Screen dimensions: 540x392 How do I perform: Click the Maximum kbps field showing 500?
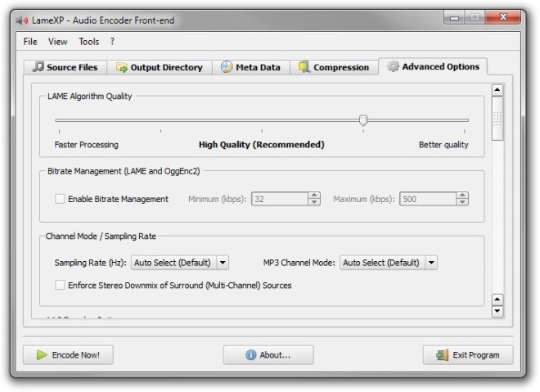[x=427, y=199]
